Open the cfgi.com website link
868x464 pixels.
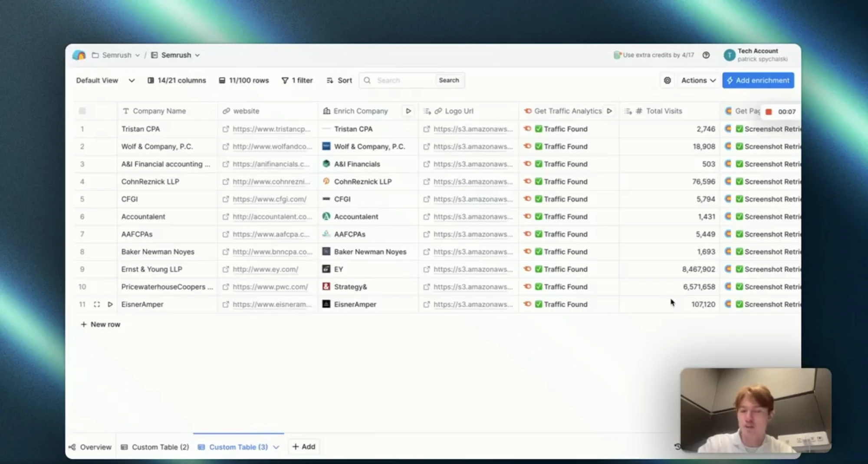[270, 199]
